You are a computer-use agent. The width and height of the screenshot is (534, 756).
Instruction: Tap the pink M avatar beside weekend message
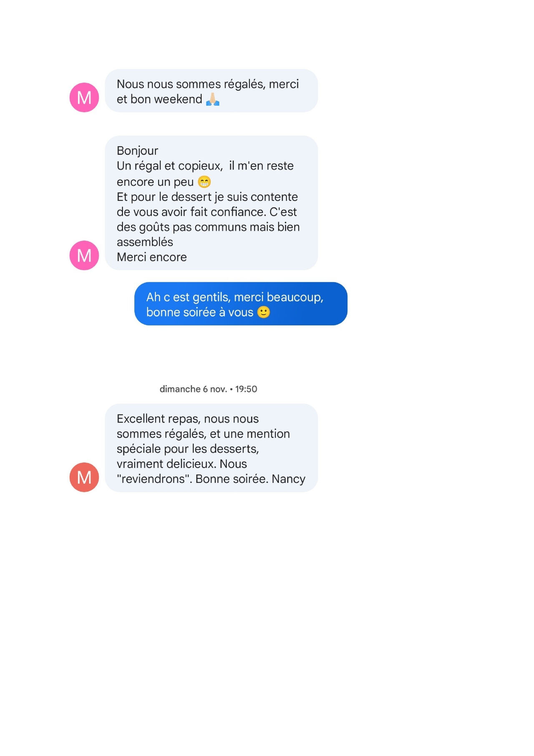pos(84,97)
